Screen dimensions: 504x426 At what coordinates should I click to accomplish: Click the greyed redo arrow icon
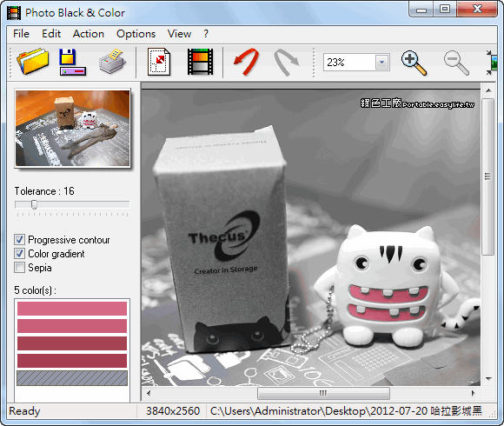[286, 62]
